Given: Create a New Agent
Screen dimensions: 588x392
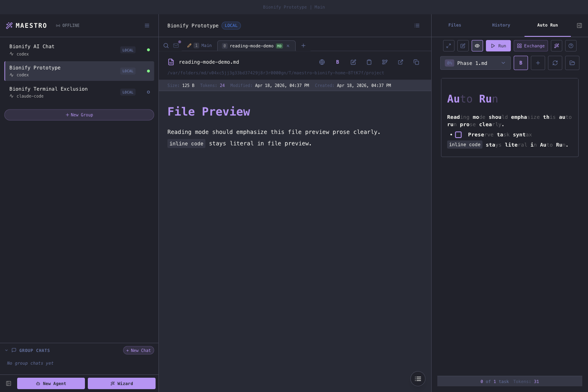Looking at the screenshot, I should point(51,383).
